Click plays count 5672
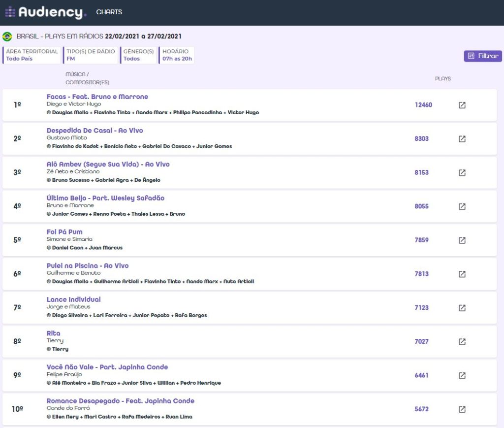The image size is (504, 428). [x=421, y=409]
